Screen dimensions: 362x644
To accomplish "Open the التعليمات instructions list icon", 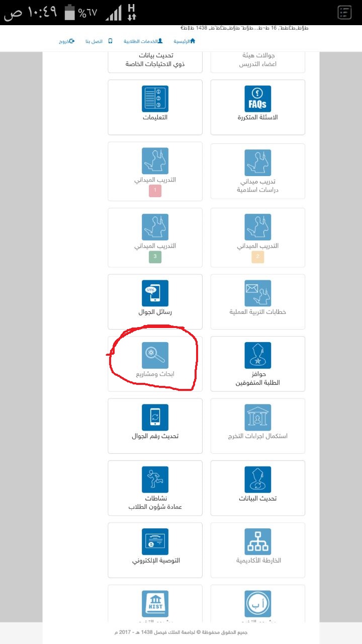I will (155, 99).
